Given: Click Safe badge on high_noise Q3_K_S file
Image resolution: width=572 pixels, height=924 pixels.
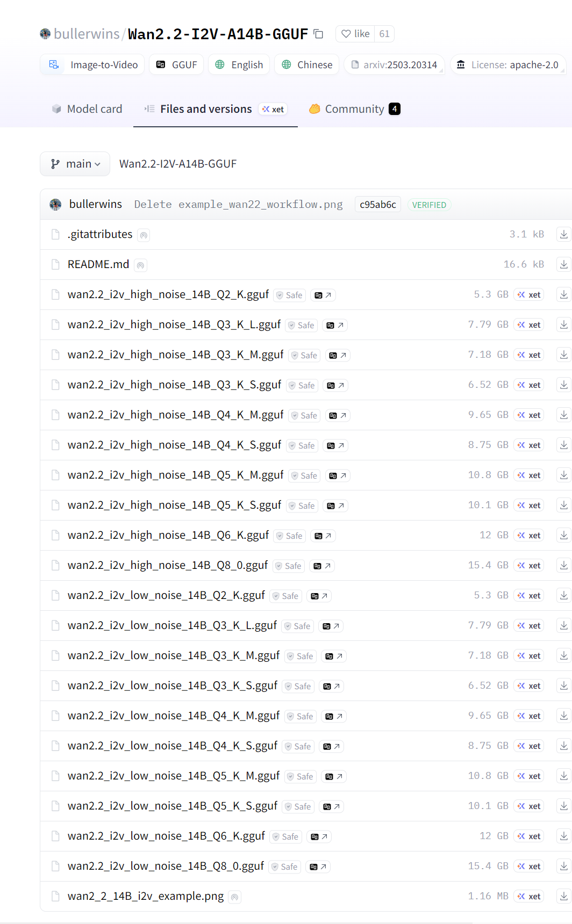Looking at the screenshot, I should (302, 385).
